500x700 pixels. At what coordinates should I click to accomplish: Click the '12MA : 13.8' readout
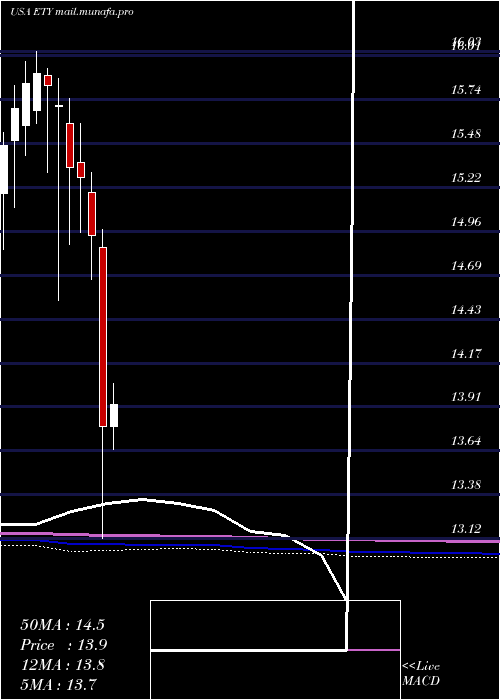[x=62, y=665]
